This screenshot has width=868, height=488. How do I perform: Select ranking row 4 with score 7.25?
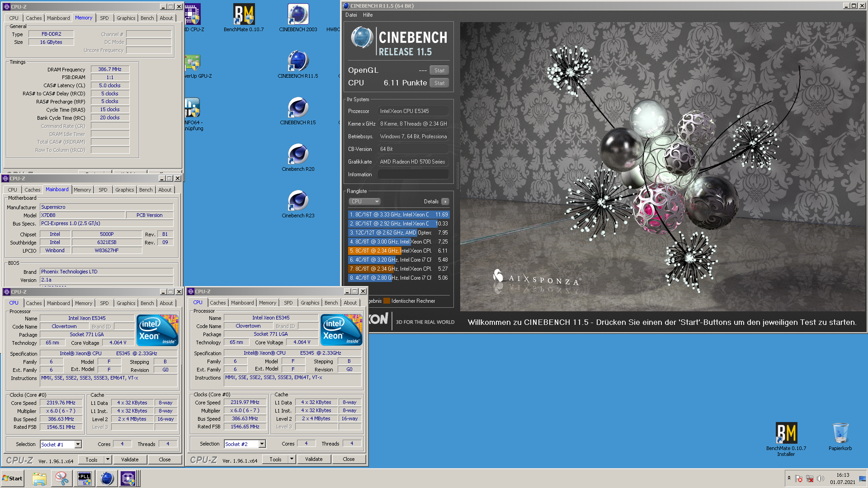(399, 242)
